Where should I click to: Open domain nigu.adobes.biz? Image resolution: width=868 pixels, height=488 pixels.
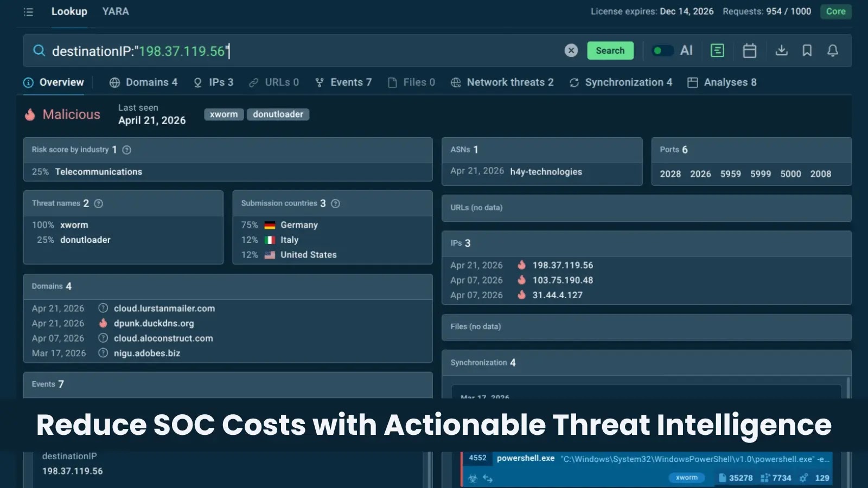(x=147, y=353)
